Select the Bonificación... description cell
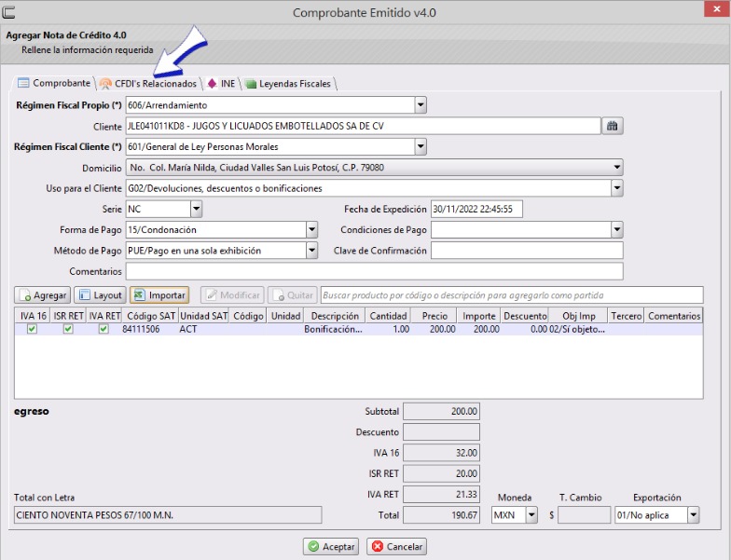731x560 pixels. coord(334,329)
